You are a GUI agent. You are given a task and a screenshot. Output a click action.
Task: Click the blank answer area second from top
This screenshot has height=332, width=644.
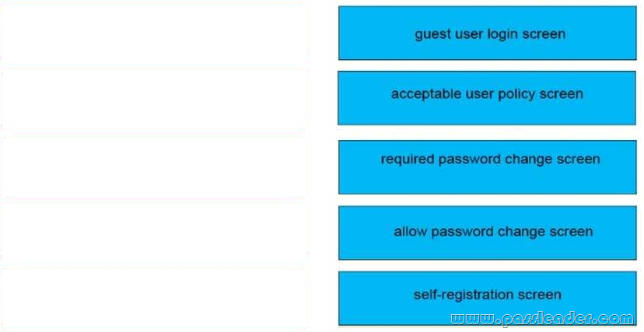pos(152,99)
